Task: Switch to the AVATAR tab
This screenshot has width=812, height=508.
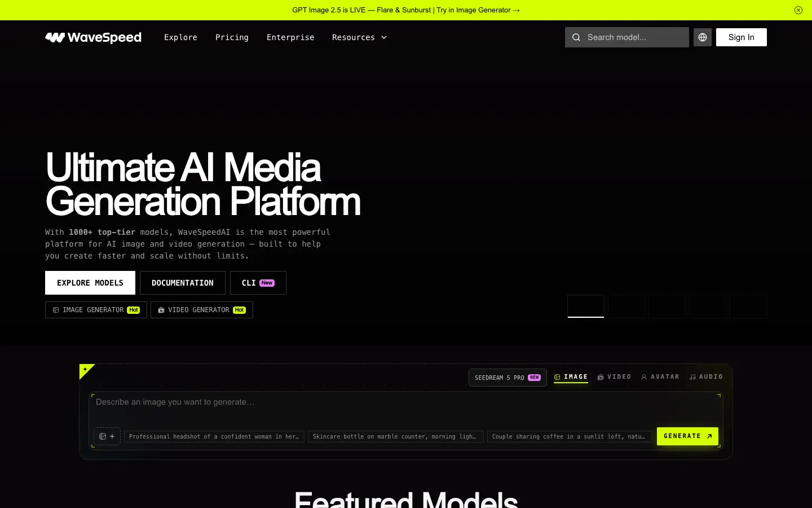Action: (x=660, y=377)
